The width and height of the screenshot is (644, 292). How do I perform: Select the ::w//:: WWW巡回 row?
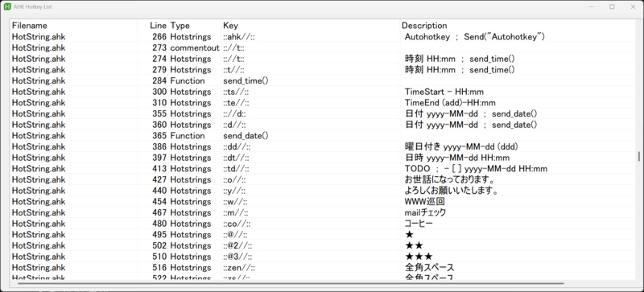coord(323,201)
